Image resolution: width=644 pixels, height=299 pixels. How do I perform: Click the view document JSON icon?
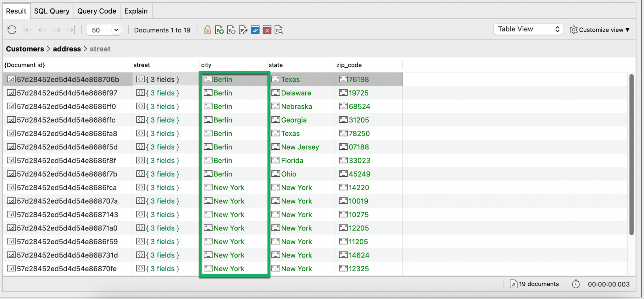pyautogui.click(x=231, y=30)
